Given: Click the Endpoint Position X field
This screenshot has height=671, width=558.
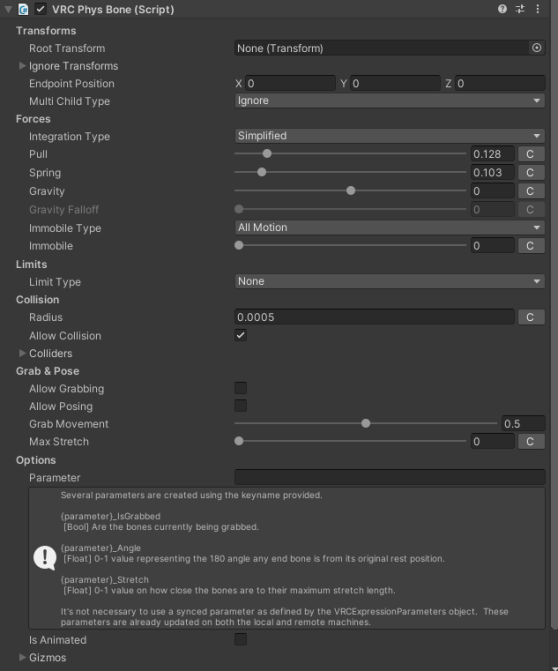Looking at the screenshot, I should [x=291, y=83].
